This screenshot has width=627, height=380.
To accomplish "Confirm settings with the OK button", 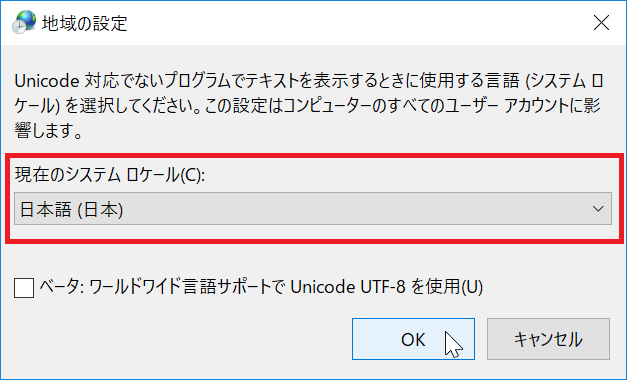I will tap(413, 339).
